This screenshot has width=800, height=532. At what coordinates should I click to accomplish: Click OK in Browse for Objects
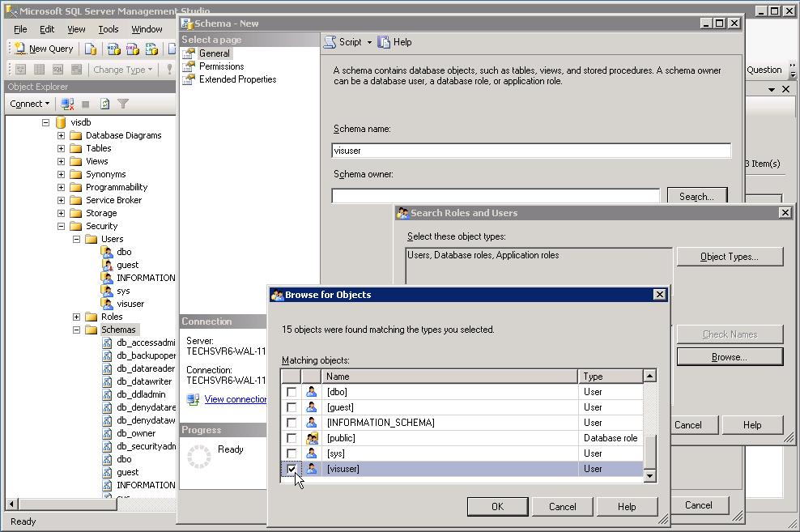tap(497, 507)
